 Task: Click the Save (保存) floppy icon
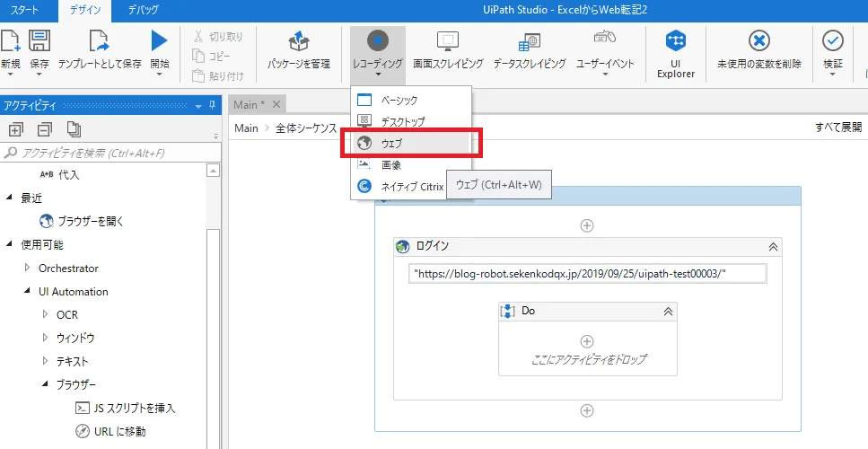coord(39,40)
